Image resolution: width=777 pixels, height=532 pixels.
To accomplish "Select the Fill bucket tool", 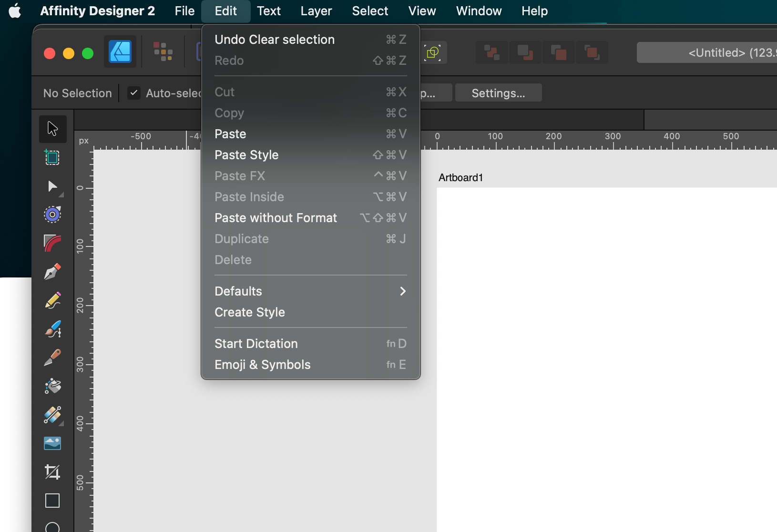I will coord(52,386).
